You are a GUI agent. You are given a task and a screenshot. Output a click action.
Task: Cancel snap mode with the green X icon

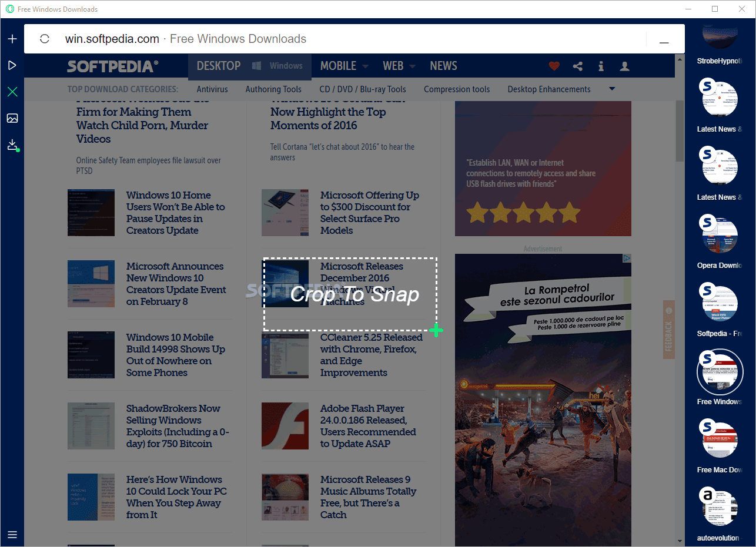point(12,92)
